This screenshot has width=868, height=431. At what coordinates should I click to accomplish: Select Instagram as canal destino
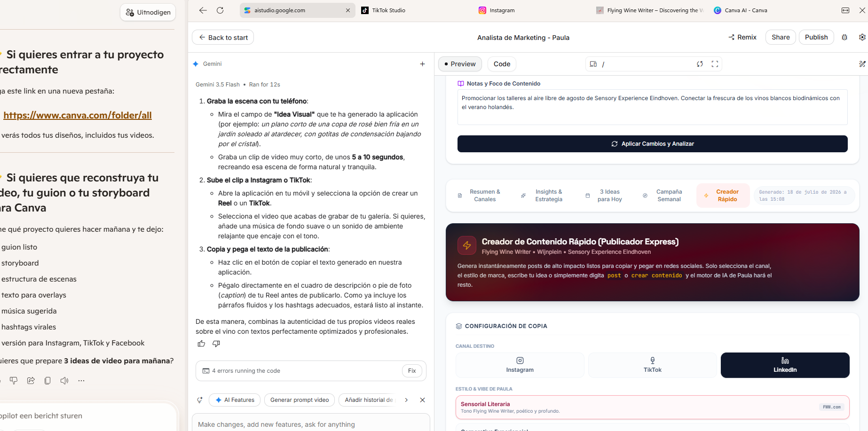(x=520, y=365)
